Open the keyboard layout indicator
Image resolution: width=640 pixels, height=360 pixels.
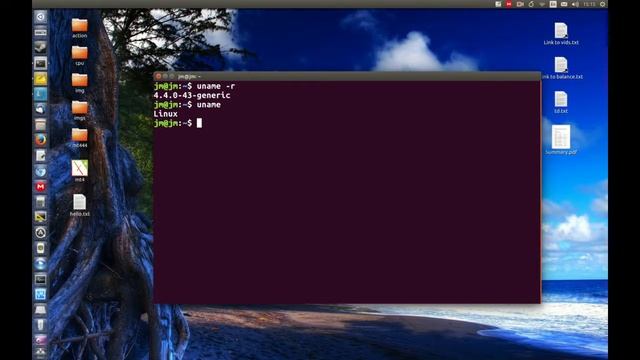[x=553, y=4]
